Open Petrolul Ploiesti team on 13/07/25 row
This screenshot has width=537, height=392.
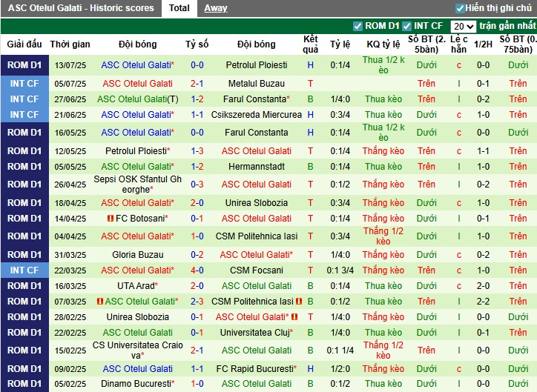click(257, 65)
